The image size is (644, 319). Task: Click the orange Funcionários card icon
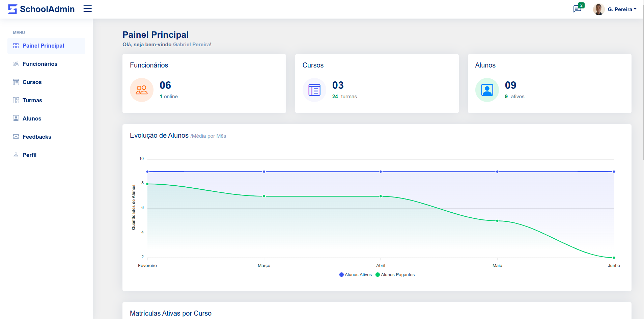142,90
